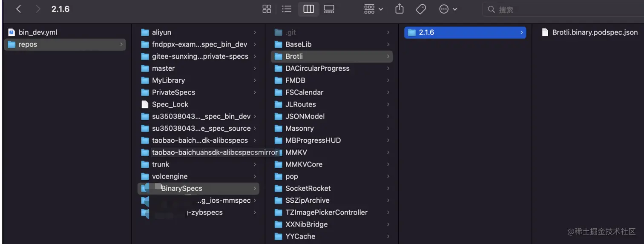Select the Spec_Lock file
The image size is (644, 244).
198,104
